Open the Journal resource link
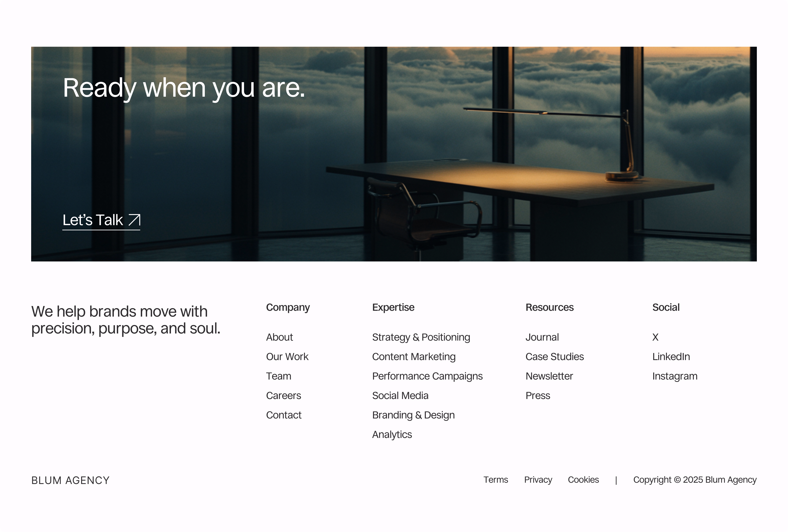788x532 pixels. click(x=542, y=337)
